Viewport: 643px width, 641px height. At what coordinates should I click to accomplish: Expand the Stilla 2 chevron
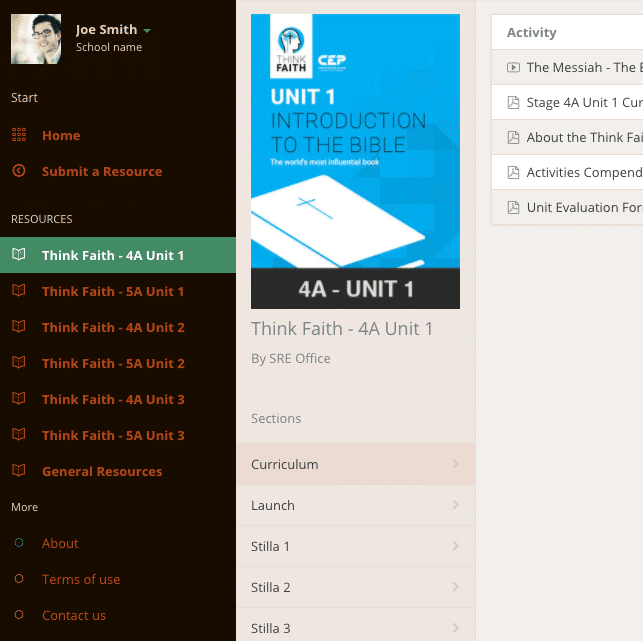point(456,587)
